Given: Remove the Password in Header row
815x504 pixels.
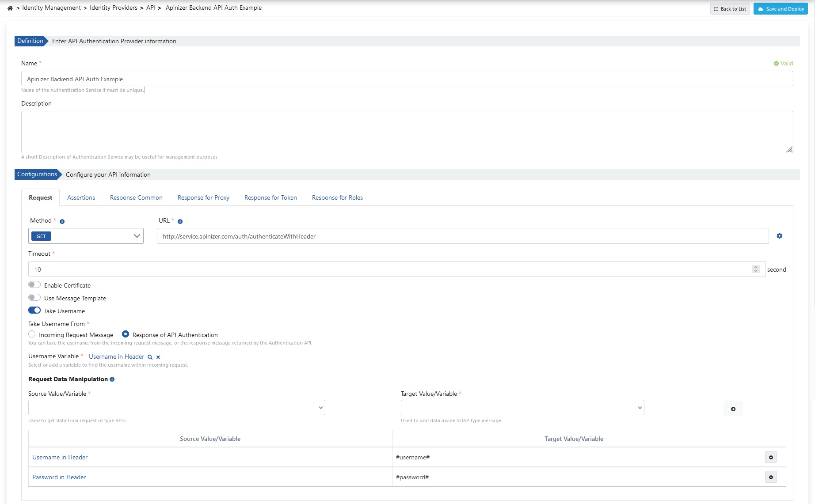Looking at the screenshot, I should pos(771,477).
